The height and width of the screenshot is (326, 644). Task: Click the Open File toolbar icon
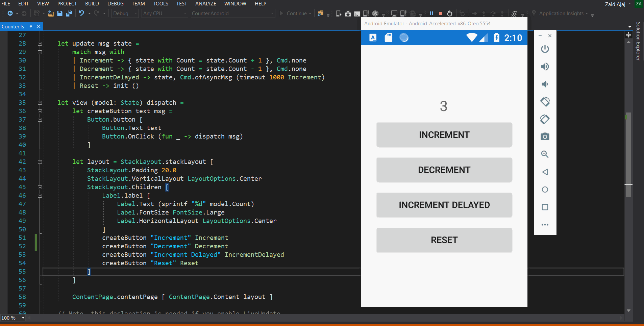click(x=51, y=14)
